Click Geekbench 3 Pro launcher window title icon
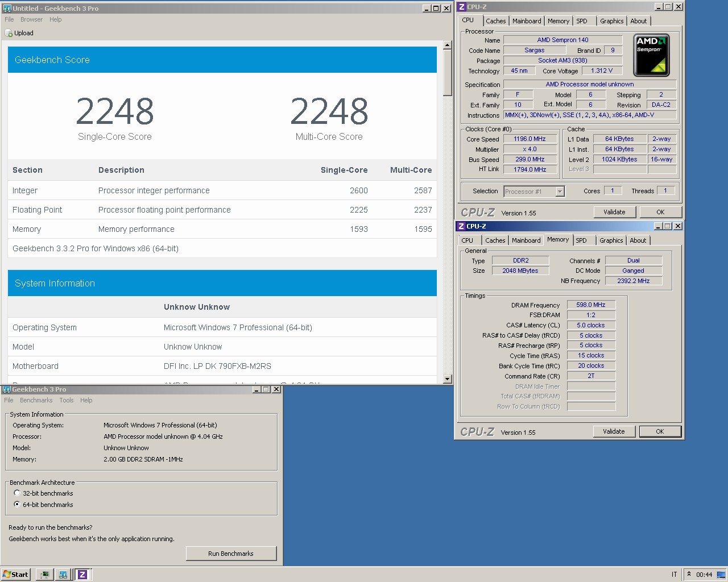Viewport: 728px width, 582px height. (6, 389)
